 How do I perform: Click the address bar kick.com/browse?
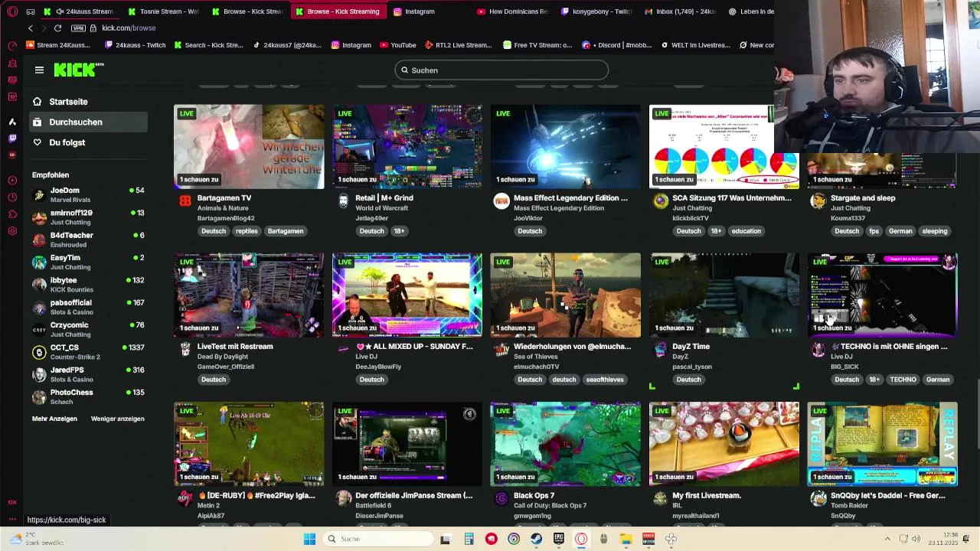pyautogui.click(x=129, y=28)
